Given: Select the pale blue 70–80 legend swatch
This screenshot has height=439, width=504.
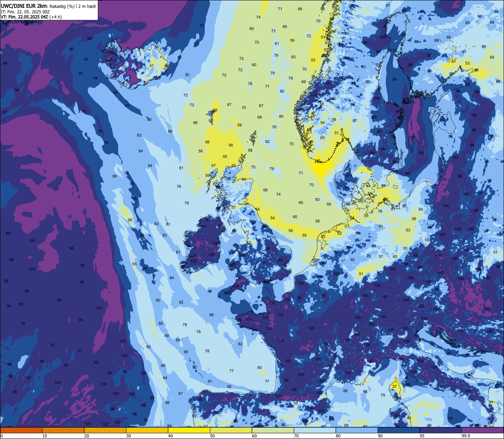Looking at the screenshot, I should coord(315,430).
